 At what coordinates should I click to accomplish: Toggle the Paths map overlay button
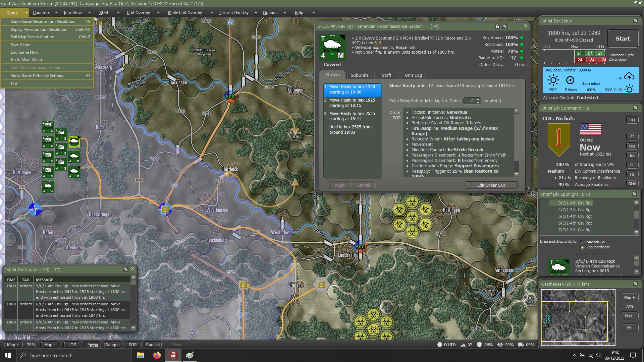pyautogui.click(x=93, y=345)
